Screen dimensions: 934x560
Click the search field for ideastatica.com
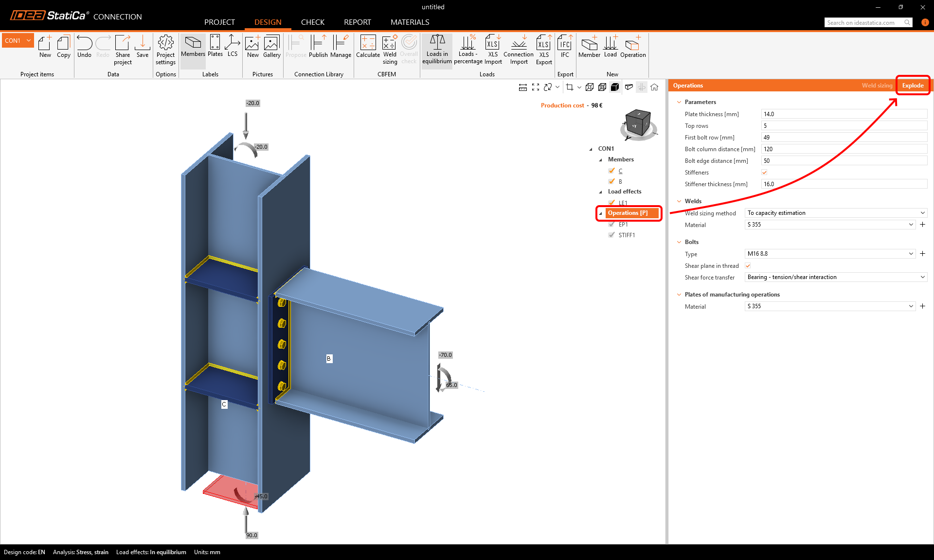863,22
